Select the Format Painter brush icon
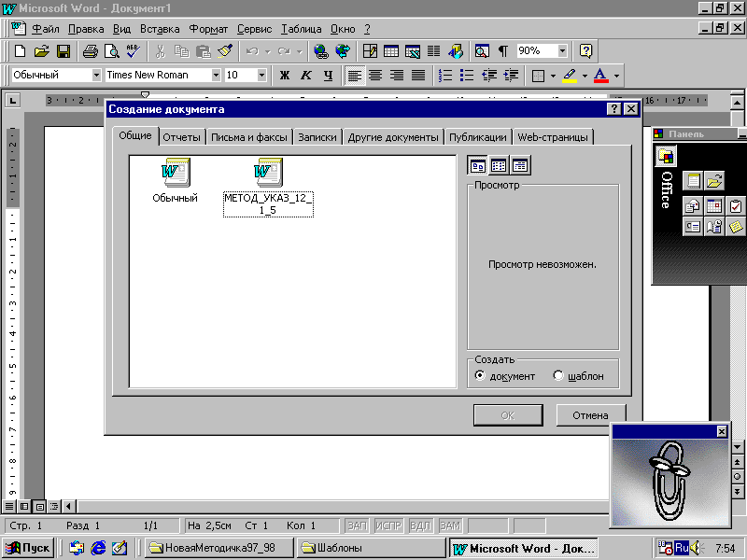 pos(225,51)
